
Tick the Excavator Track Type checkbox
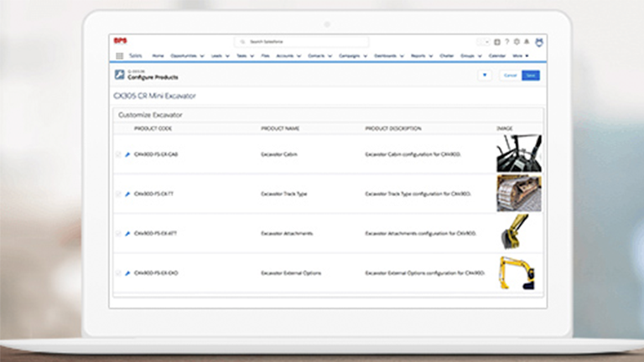pyautogui.click(x=118, y=194)
